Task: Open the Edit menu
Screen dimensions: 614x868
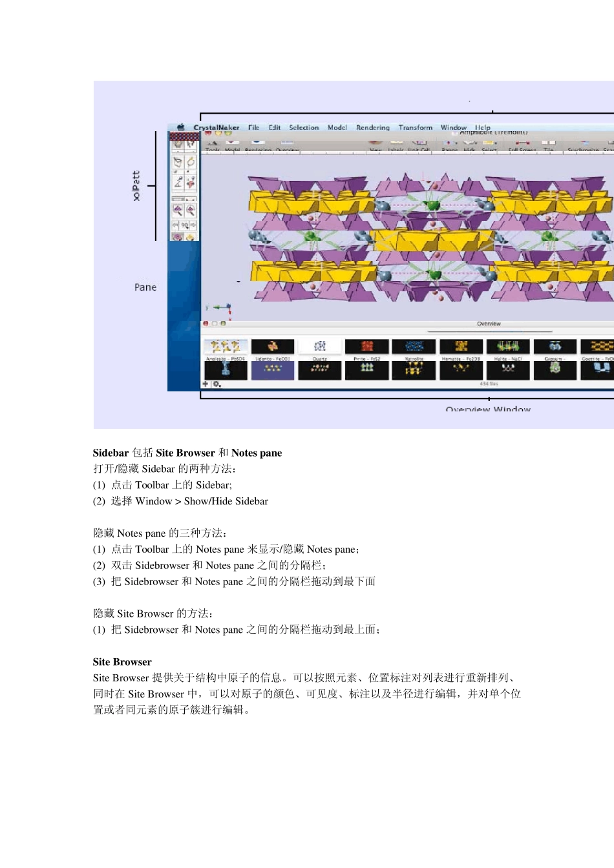Action: (x=275, y=127)
